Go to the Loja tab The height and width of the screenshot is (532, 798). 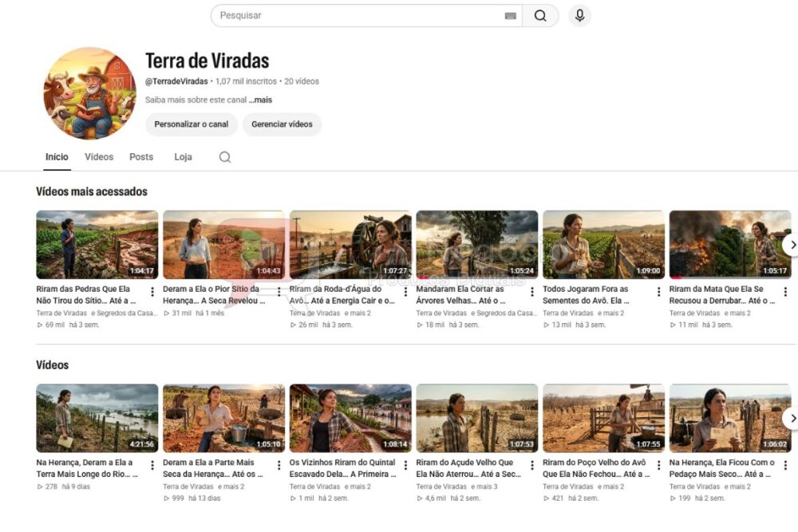coord(184,157)
